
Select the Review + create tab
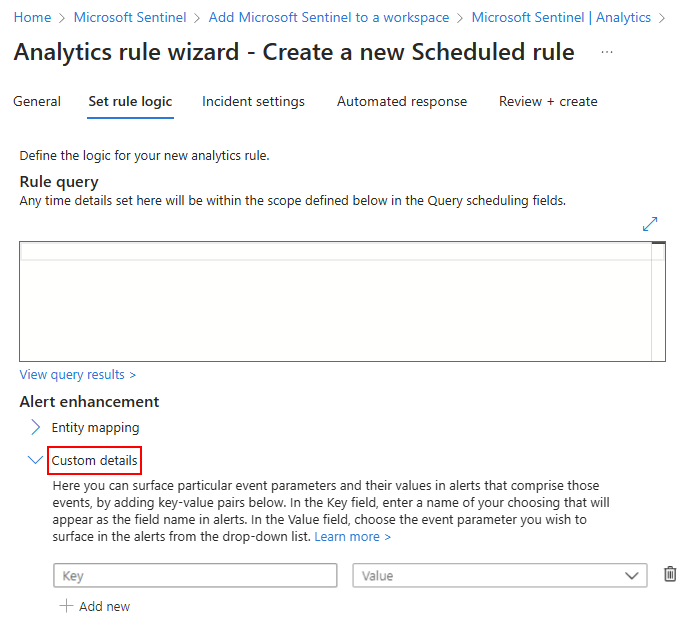point(548,101)
